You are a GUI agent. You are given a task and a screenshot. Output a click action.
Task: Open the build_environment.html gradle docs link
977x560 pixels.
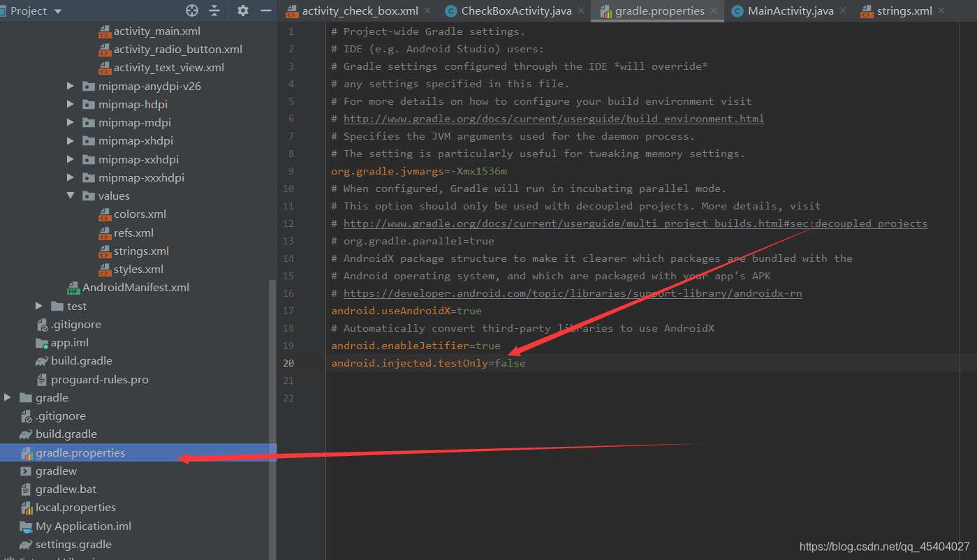[x=553, y=119]
